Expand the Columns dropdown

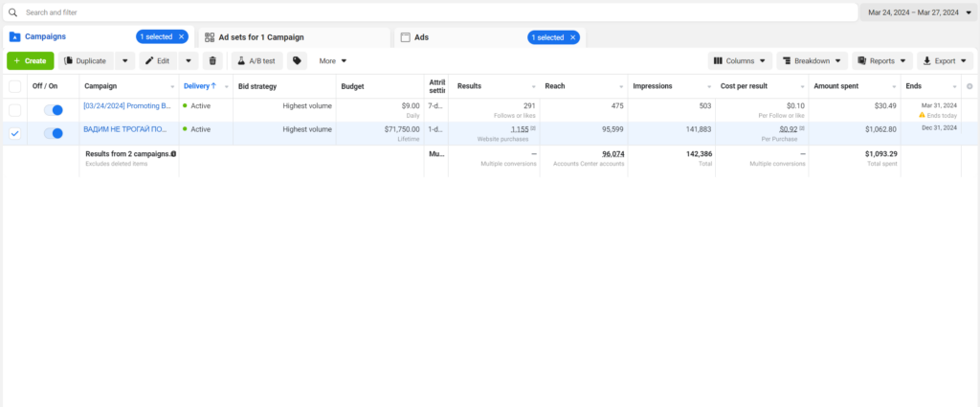[740, 60]
